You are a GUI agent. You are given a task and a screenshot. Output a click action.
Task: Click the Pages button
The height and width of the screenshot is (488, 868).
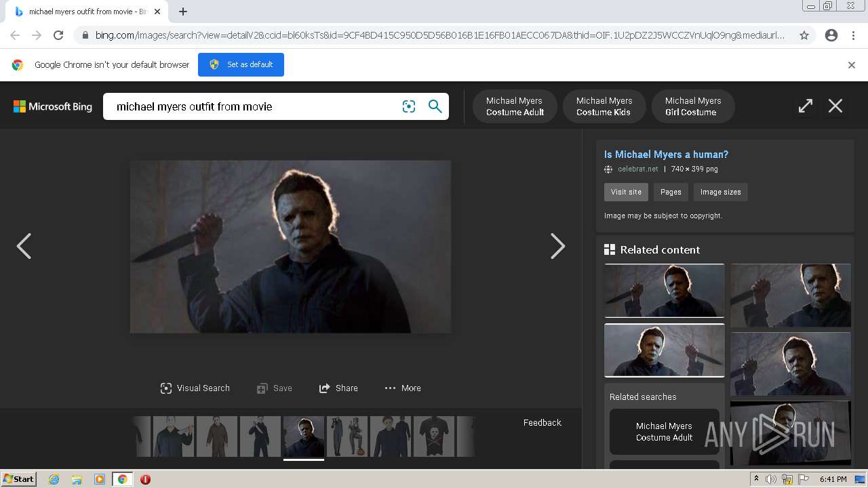tap(671, 192)
